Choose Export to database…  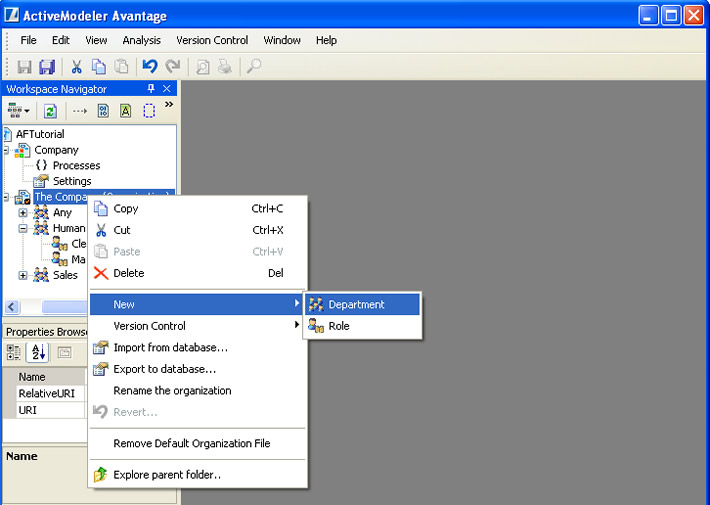pos(197,369)
